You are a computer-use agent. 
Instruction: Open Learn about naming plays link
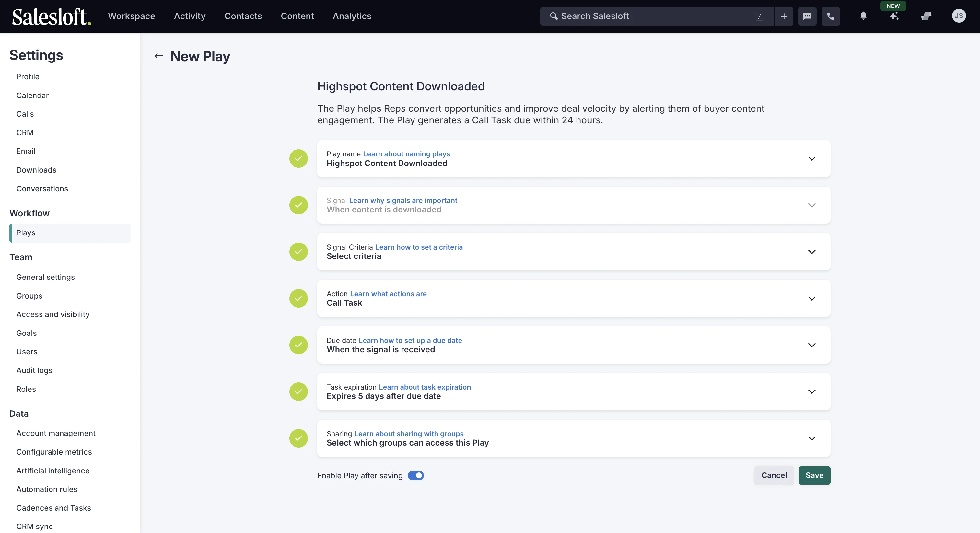[406, 154]
